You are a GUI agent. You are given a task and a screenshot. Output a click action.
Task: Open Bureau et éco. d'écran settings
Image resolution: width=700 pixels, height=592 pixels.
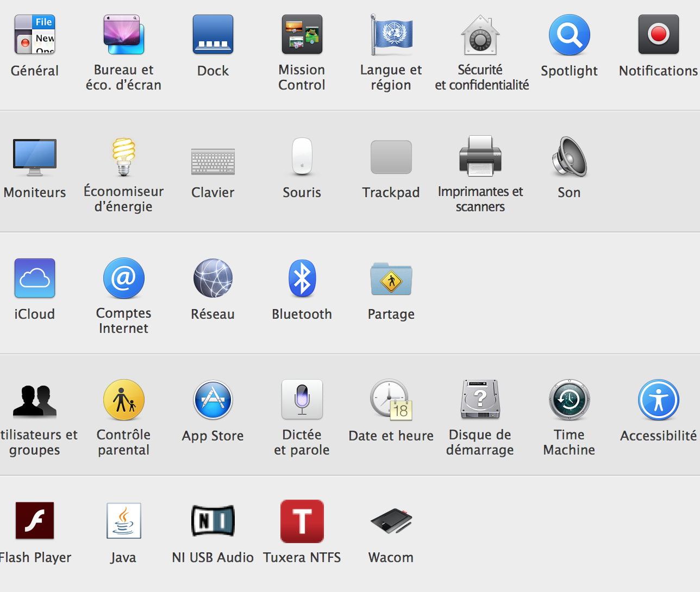click(123, 35)
